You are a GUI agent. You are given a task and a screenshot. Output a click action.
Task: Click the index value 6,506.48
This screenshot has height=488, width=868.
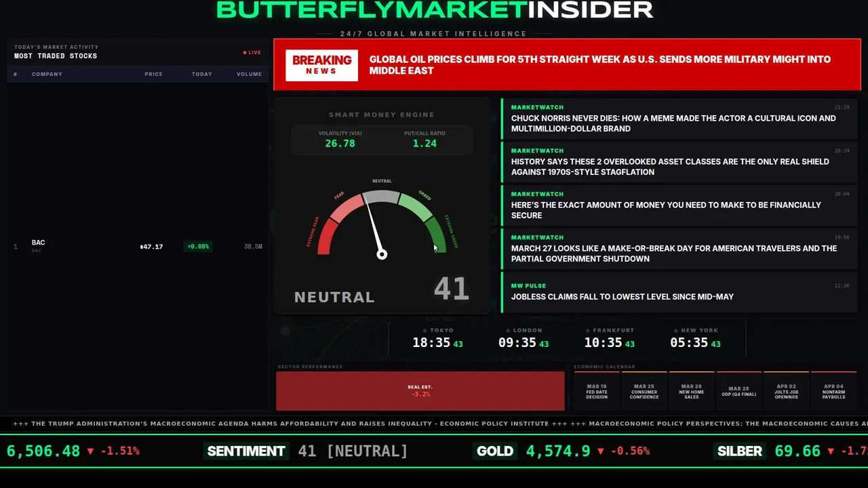43,451
